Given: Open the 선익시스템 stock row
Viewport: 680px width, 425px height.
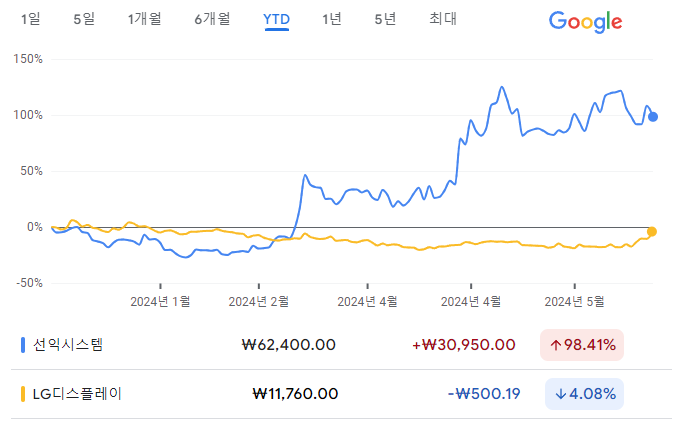Looking at the screenshot, I should (341, 345).
